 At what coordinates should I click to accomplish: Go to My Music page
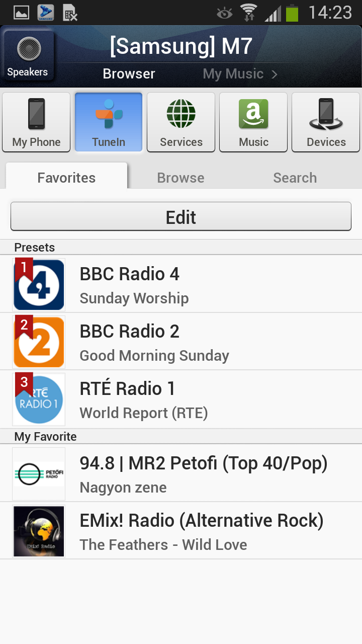pos(240,74)
